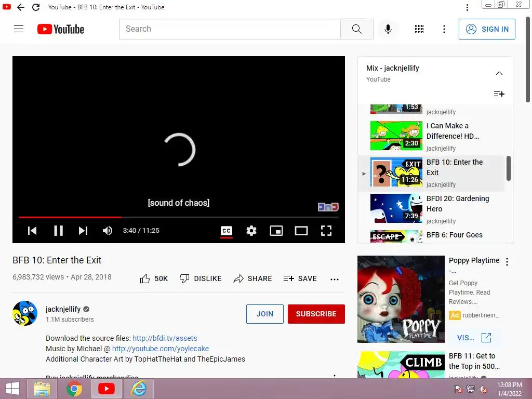Switch to miniplayer mode
The width and height of the screenshot is (532, 399).
pos(276,231)
